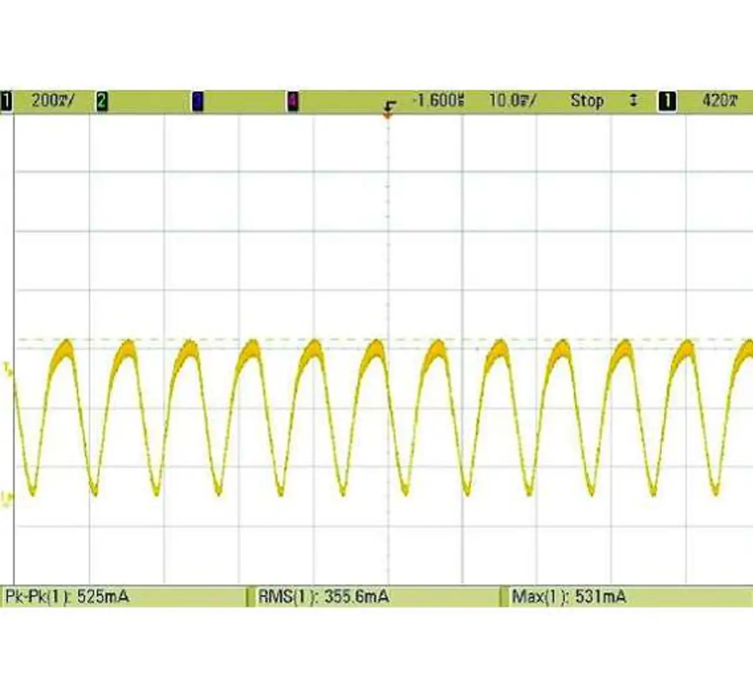
Task: Select the 420 trigger level readout
Action: pos(719,101)
